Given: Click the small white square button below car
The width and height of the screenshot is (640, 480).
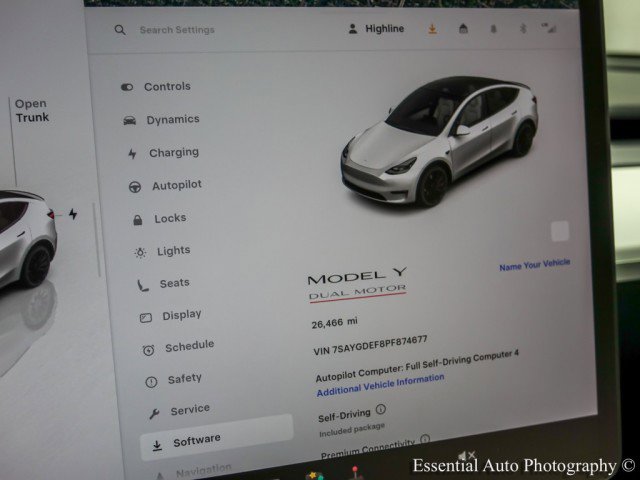Looking at the screenshot, I should (560, 231).
